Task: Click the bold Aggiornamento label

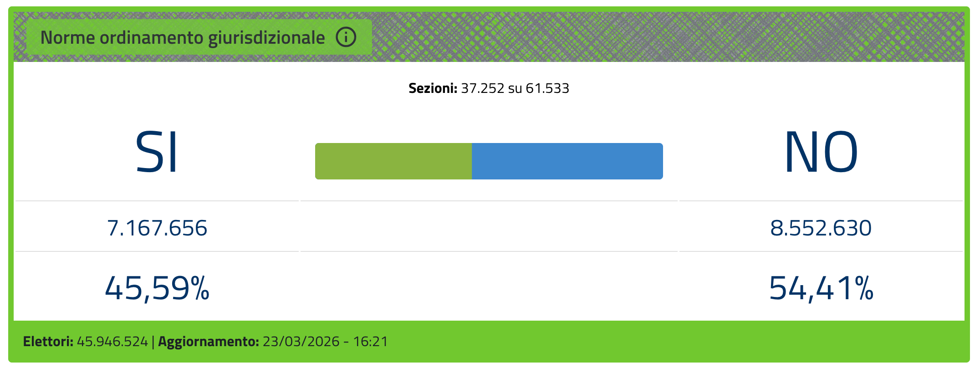Action: [209, 342]
